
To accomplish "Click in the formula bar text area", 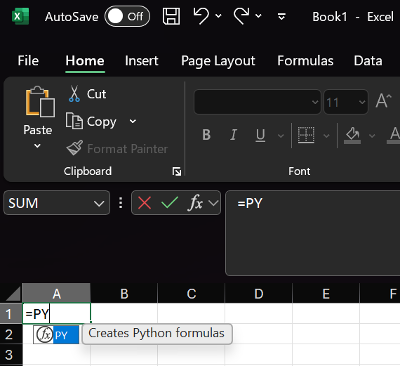I will [x=313, y=233].
